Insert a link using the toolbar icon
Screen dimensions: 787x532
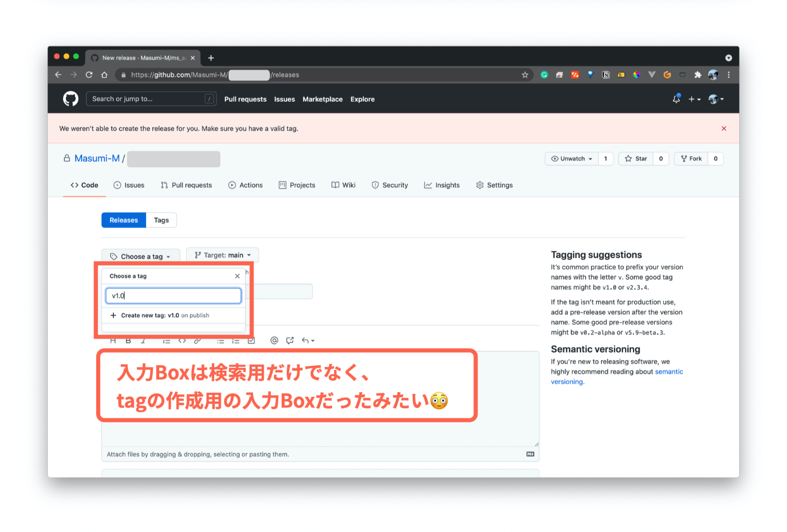[197, 340]
